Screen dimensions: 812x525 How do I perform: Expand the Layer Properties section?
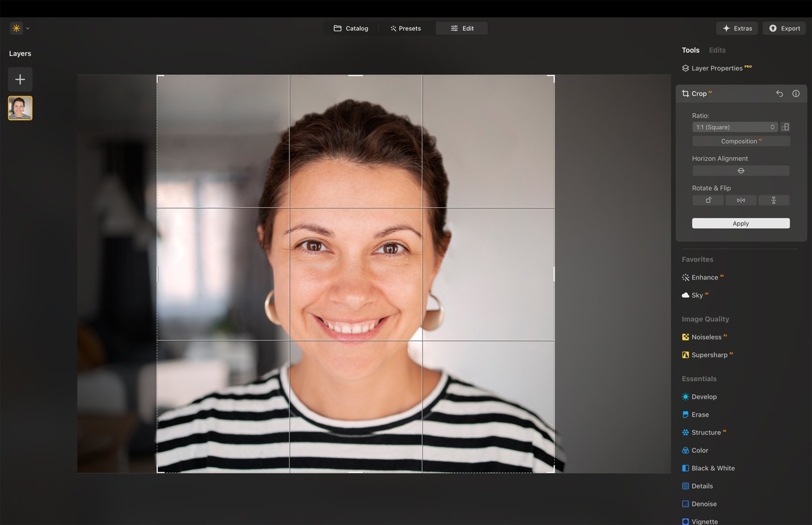(x=716, y=68)
